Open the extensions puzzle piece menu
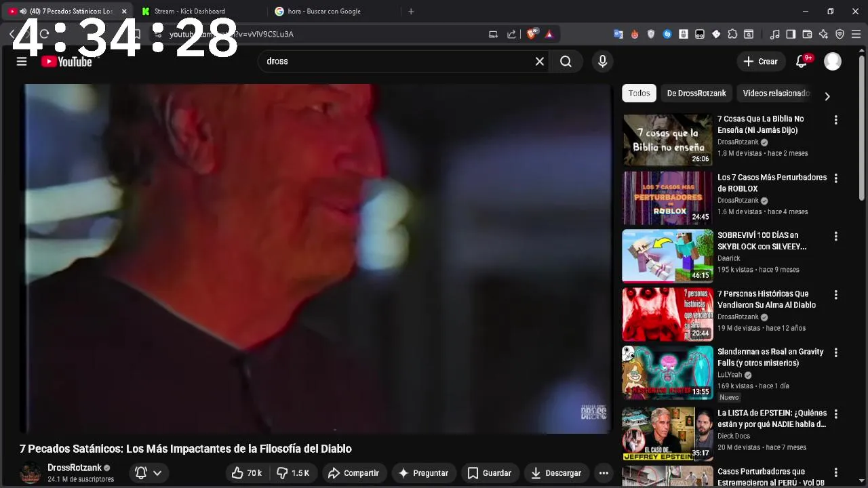This screenshot has width=868, height=488. [x=732, y=34]
